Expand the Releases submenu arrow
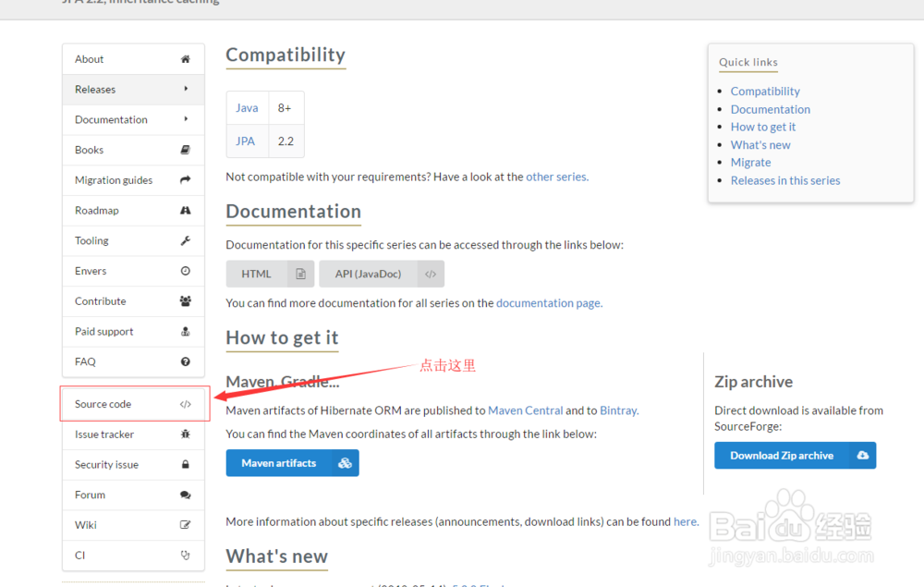 (x=186, y=89)
